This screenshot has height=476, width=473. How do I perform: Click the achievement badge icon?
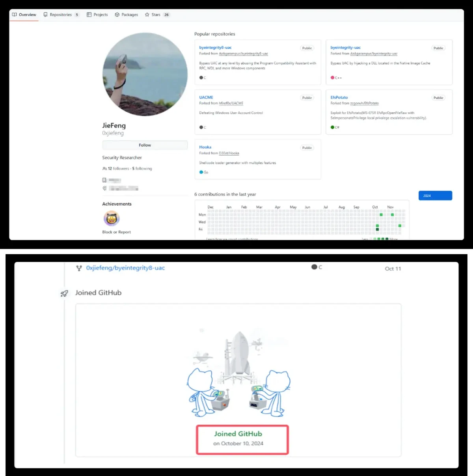[x=112, y=218]
